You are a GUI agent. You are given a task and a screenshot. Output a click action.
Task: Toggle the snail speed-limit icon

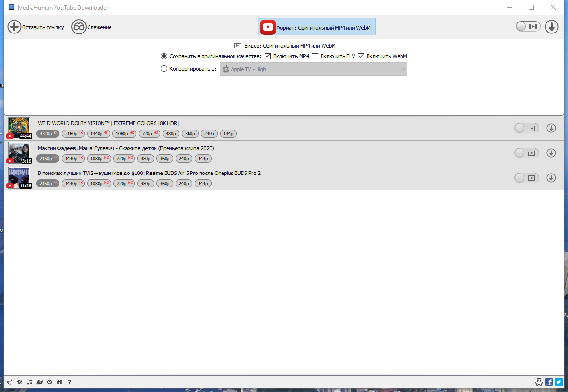pyautogui.click(x=40, y=382)
